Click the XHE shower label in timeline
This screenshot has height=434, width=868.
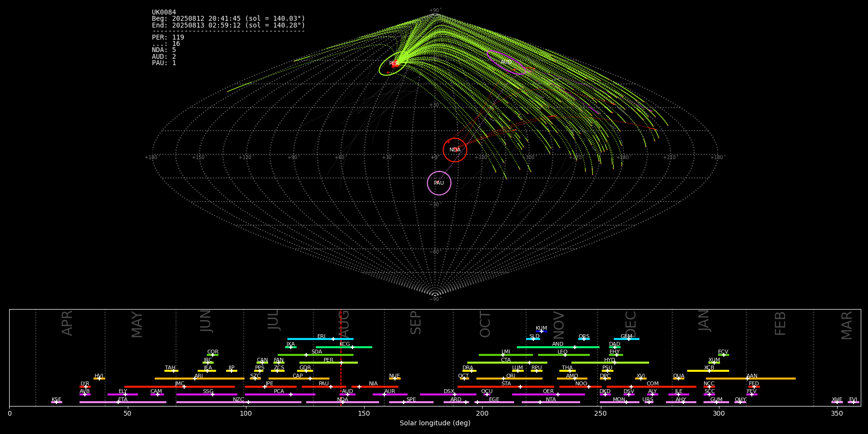point(837,400)
